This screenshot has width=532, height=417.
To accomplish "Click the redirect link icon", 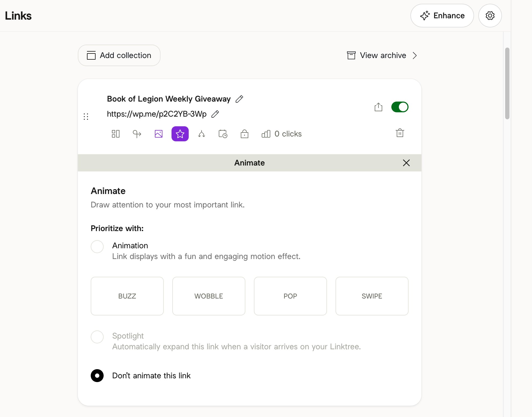I will click(x=137, y=134).
